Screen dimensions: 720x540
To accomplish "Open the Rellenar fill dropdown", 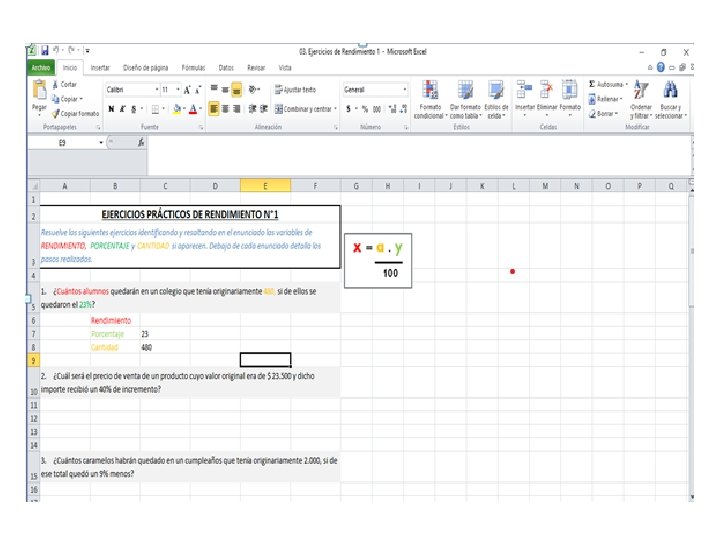I will tap(606, 99).
